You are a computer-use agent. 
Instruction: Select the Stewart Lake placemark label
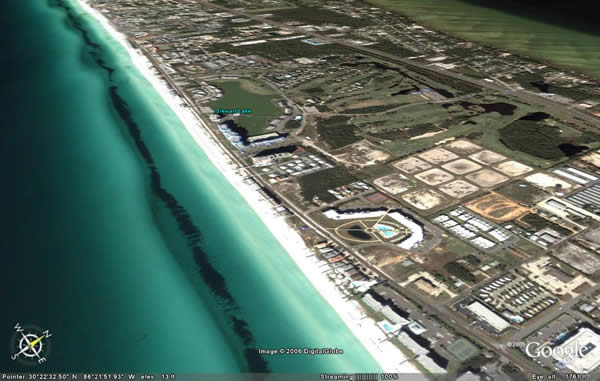[x=233, y=111]
